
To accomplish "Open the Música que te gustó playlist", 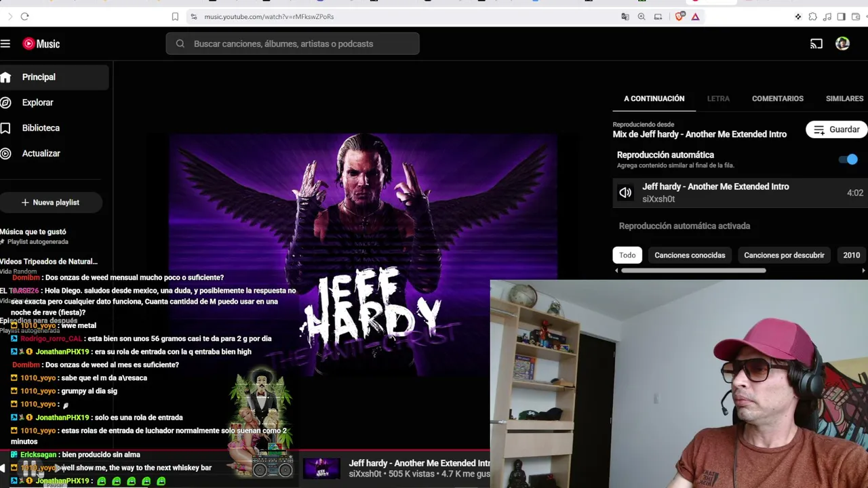I will (33, 232).
